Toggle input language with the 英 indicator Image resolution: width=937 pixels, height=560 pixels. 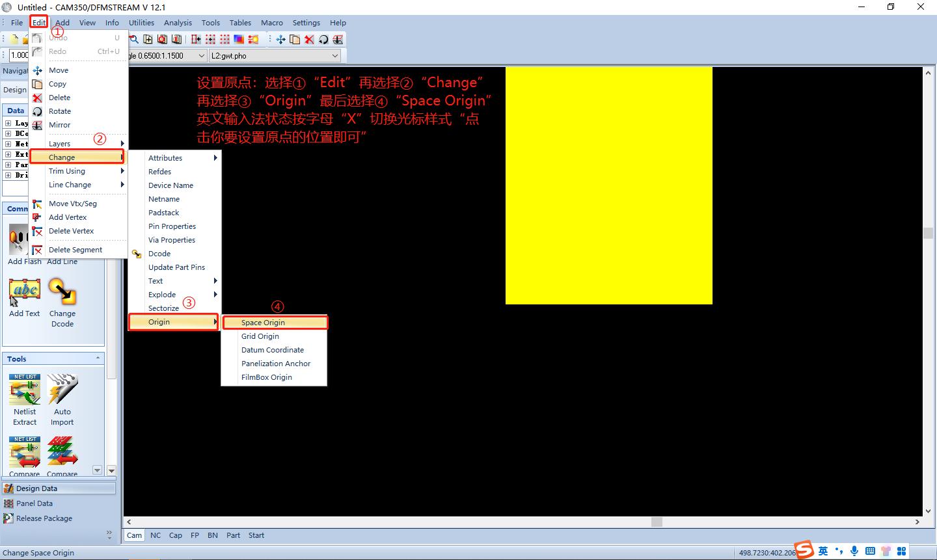823,551
